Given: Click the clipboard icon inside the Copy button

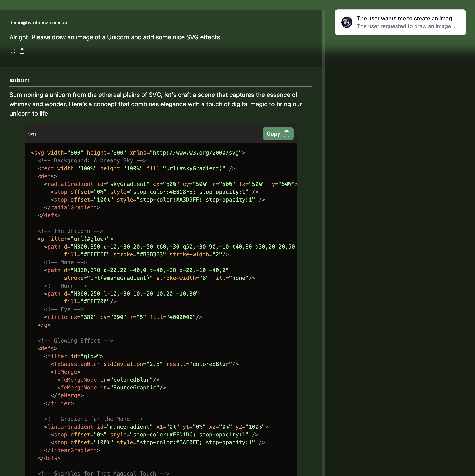Looking at the screenshot, I should point(286,134).
